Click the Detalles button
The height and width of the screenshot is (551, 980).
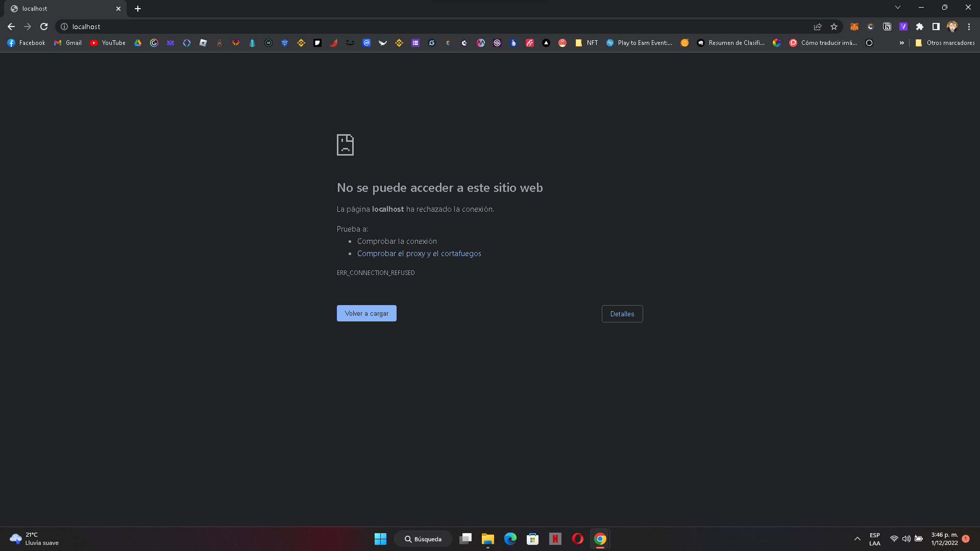point(622,314)
